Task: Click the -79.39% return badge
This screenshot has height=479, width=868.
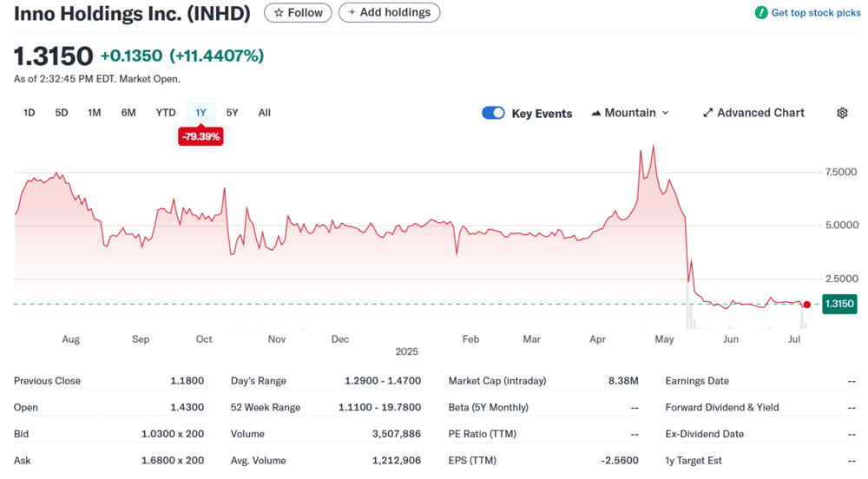Action: point(201,136)
